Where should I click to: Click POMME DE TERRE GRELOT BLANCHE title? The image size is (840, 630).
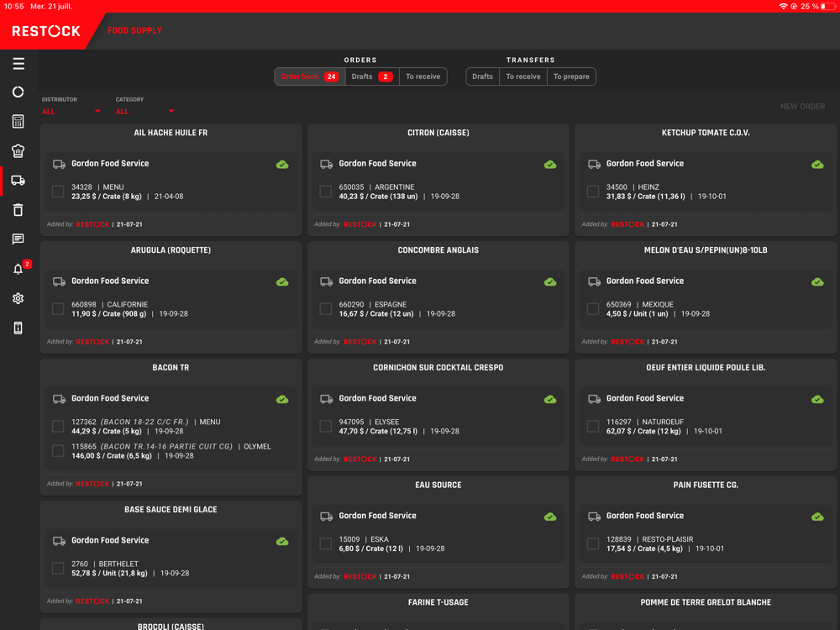pyautogui.click(x=706, y=602)
